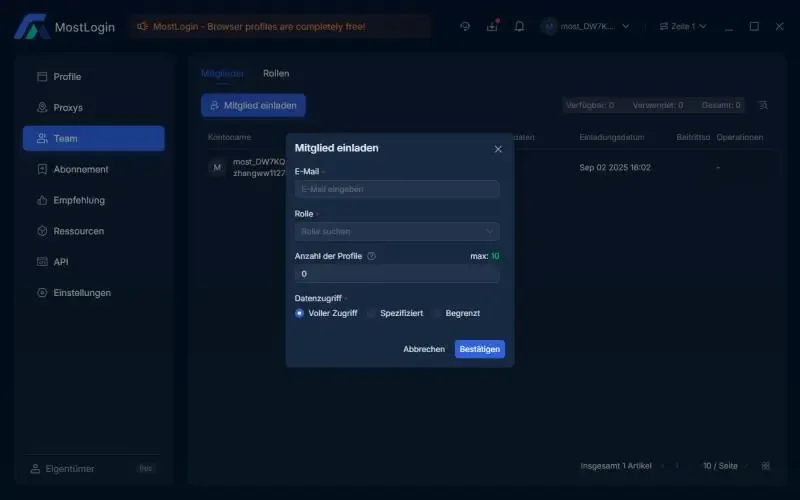Select the Team sidebar item
This screenshot has width=800, height=500.
pos(93,138)
